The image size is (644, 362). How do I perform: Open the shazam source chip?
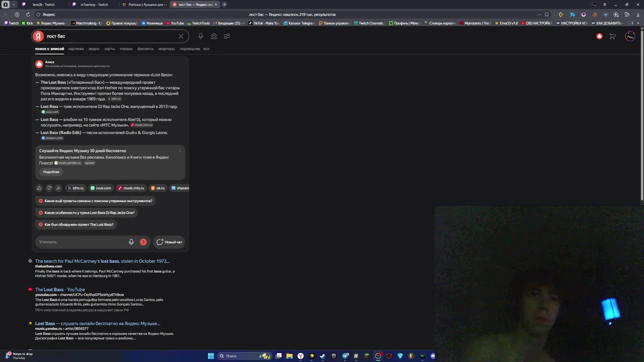[x=180, y=188]
